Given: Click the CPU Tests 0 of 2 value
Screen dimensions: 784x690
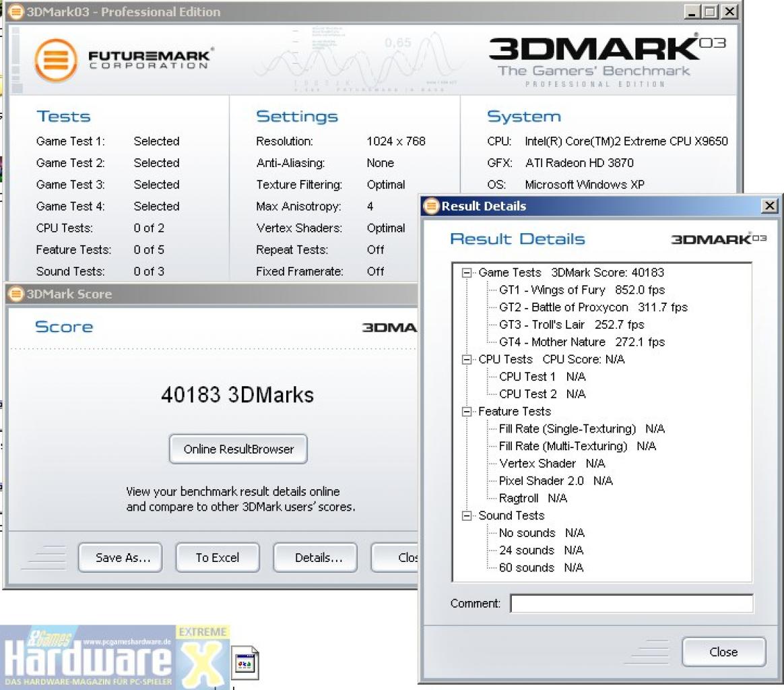Looking at the screenshot, I should pyautogui.click(x=148, y=228).
